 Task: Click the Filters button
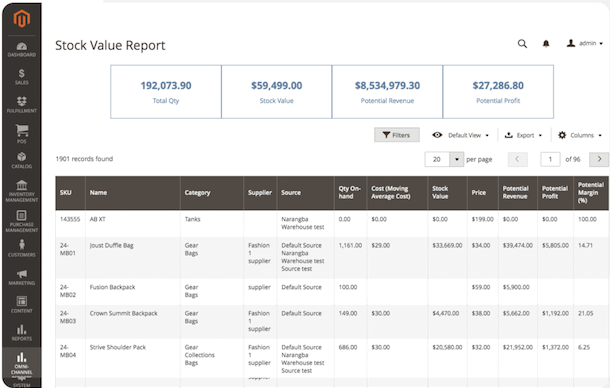396,135
